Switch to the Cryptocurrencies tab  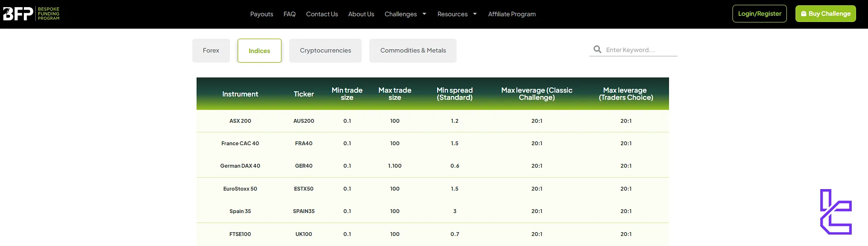[325, 51]
